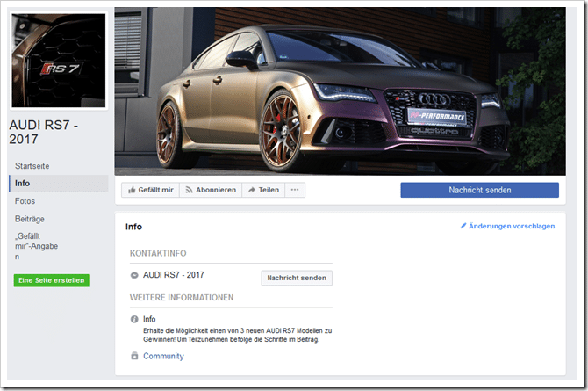Open the Audi RS7 cover photo

pos(341,91)
